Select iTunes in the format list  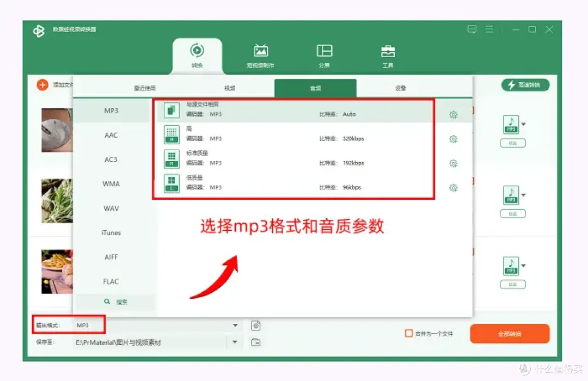(112, 232)
